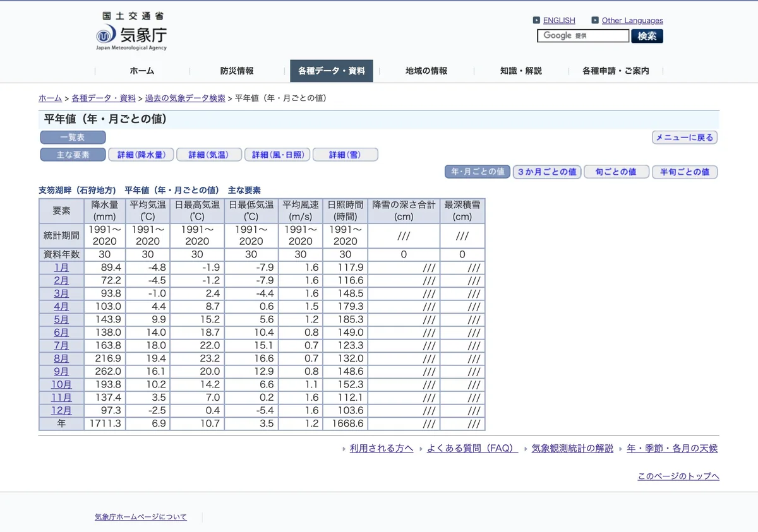
Task: Go to ホーム via breadcrumb
Action: (x=50, y=98)
